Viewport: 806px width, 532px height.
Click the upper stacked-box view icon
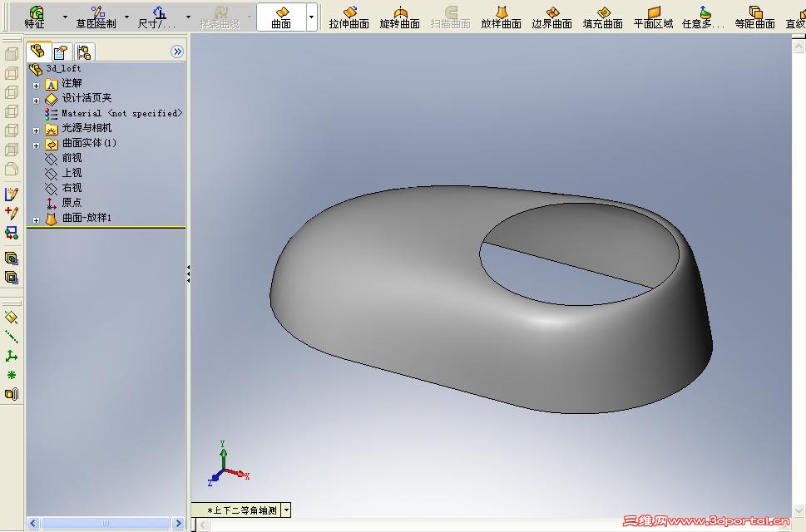click(x=12, y=259)
